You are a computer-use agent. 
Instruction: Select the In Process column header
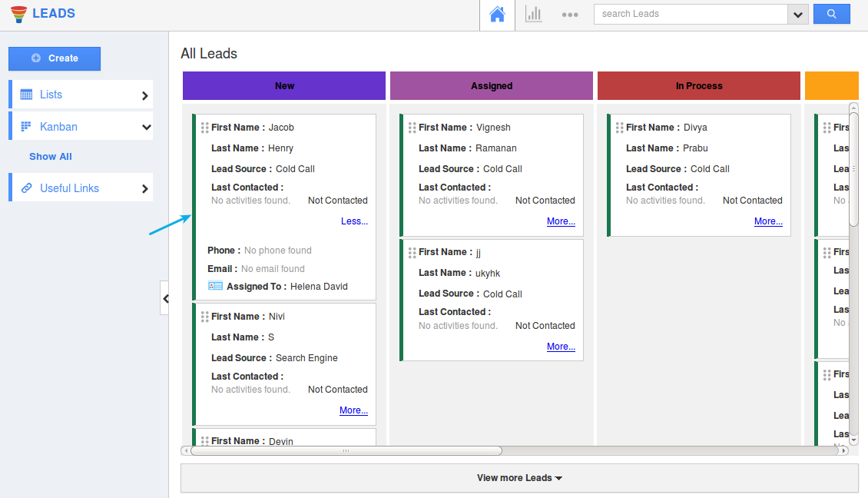pyautogui.click(x=698, y=85)
